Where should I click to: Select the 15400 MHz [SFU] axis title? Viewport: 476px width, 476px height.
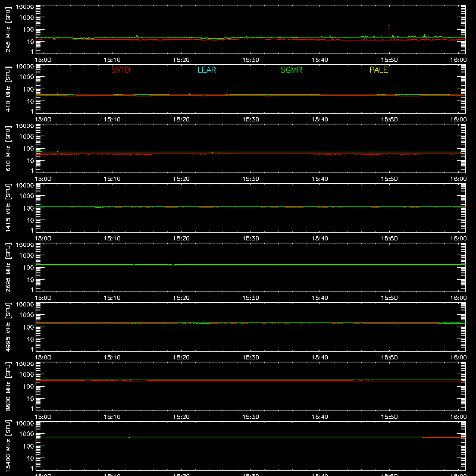click(8, 446)
